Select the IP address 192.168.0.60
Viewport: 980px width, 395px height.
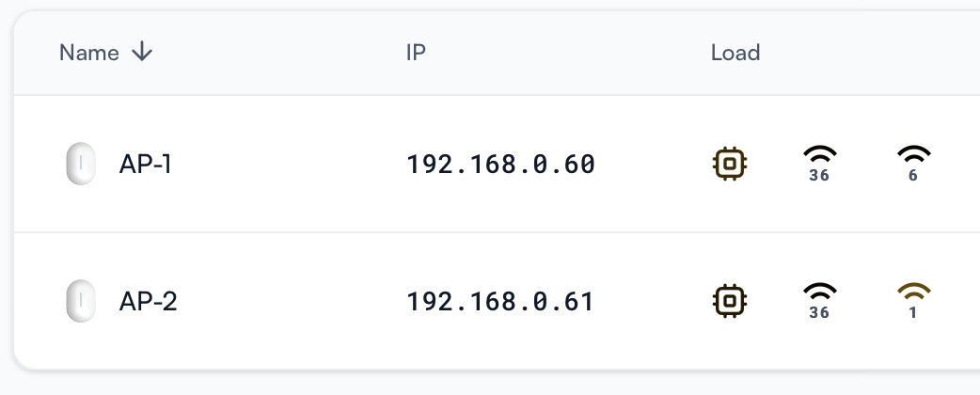coord(500,165)
